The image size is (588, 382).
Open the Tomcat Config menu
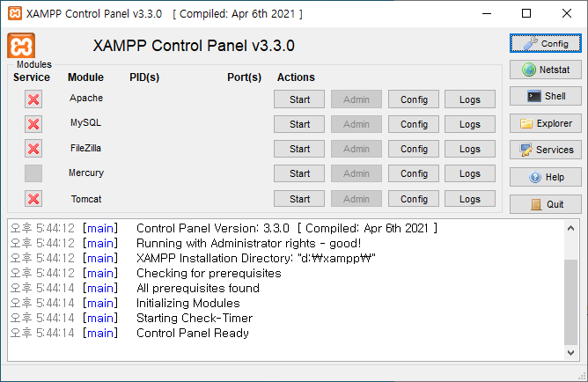(414, 199)
